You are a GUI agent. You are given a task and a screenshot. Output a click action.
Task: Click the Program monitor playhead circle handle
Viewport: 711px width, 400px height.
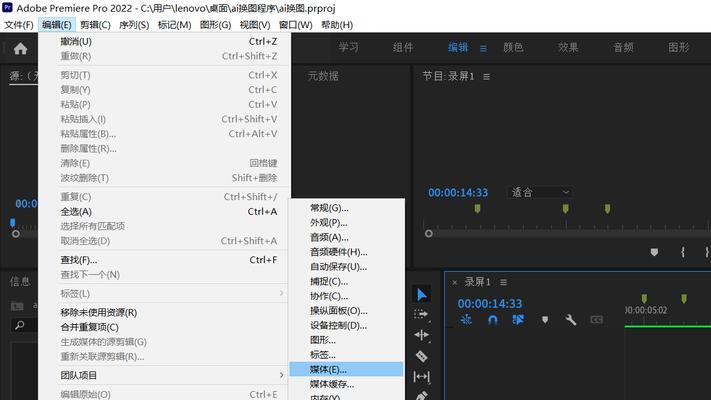[x=429, y=234]
